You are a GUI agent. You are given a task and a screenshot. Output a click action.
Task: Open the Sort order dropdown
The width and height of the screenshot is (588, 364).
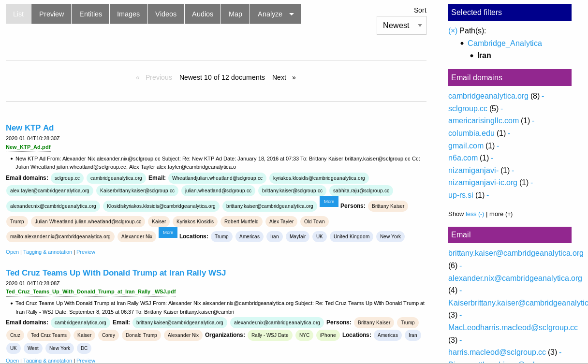401,26
